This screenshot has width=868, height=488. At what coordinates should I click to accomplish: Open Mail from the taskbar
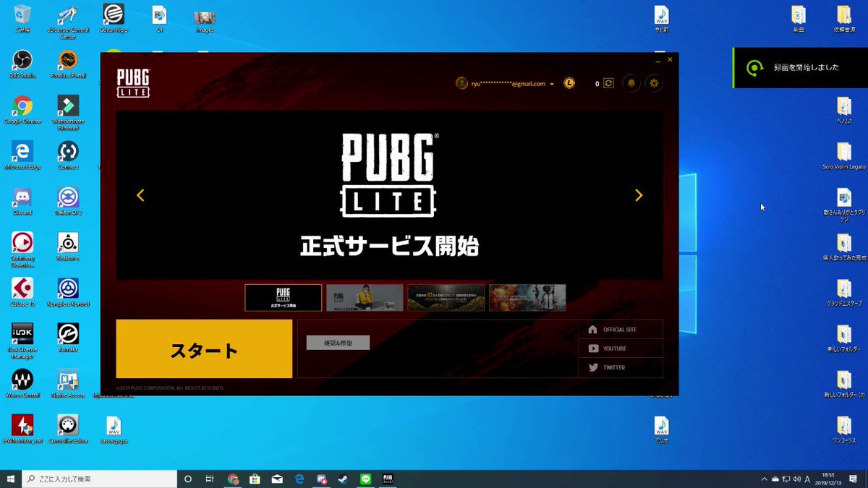[x=277, y=479]
